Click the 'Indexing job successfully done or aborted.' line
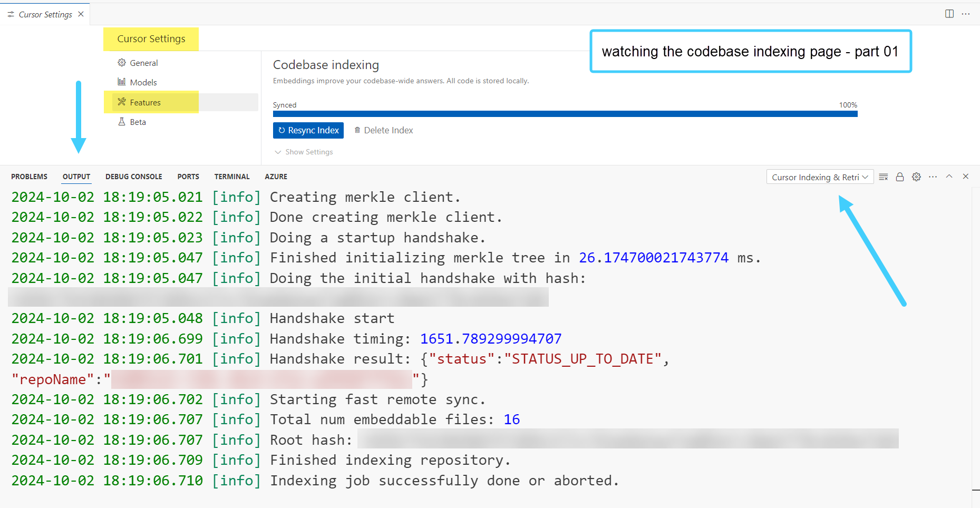 point(444,481)
